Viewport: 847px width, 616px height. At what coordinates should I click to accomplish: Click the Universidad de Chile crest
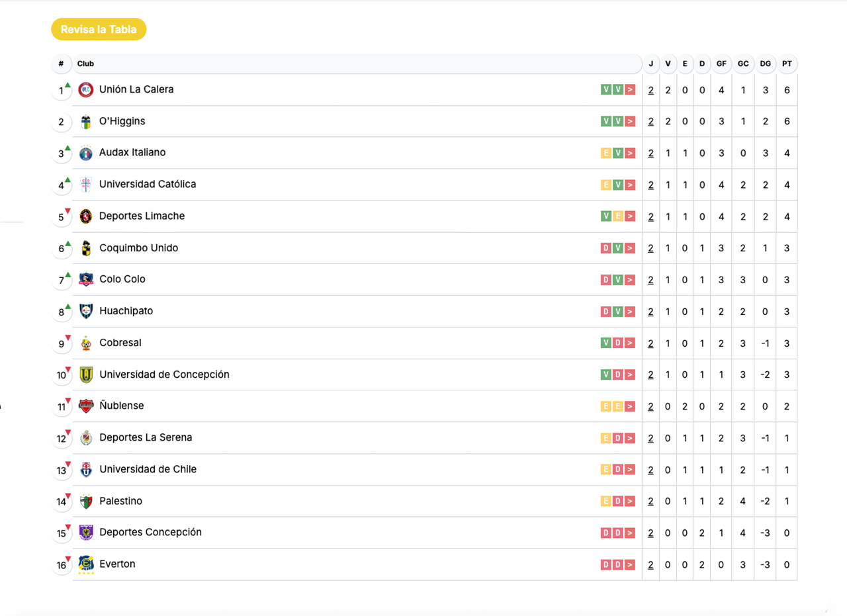86,470
